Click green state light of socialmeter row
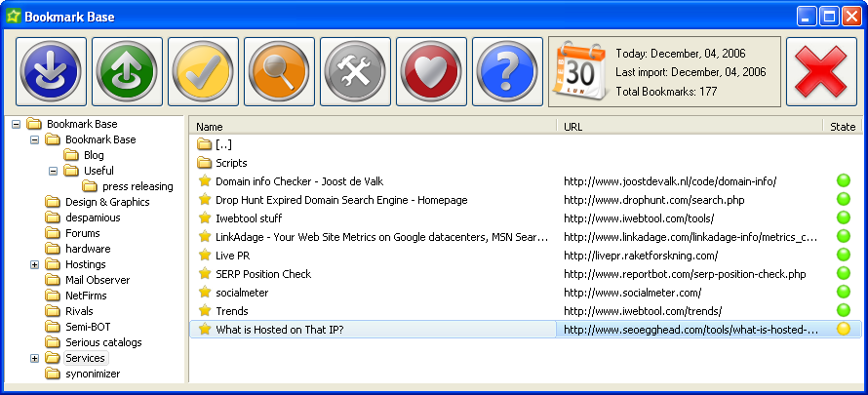The image size is (868, 395). pos(843,292)
